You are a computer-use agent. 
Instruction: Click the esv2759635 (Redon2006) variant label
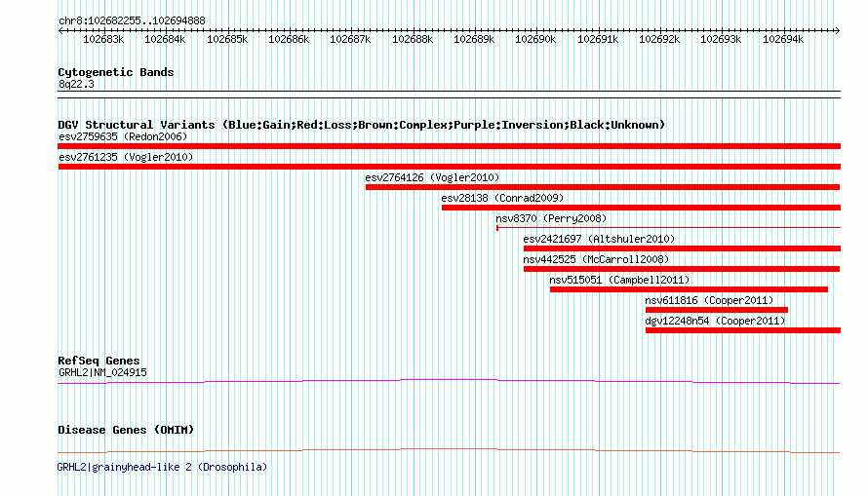click(x=123, y=136)
